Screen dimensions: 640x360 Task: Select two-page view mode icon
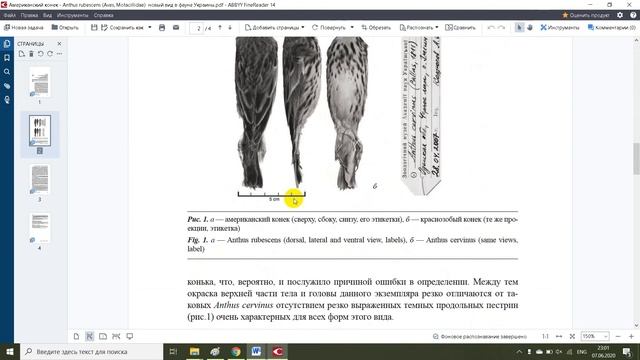[103, 336]
